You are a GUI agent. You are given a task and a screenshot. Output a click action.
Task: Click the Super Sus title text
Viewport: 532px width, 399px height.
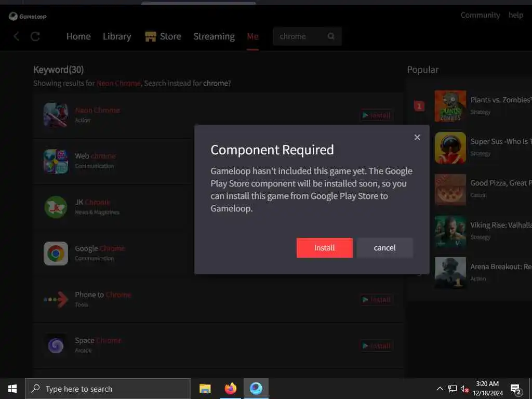coord(501,141)
